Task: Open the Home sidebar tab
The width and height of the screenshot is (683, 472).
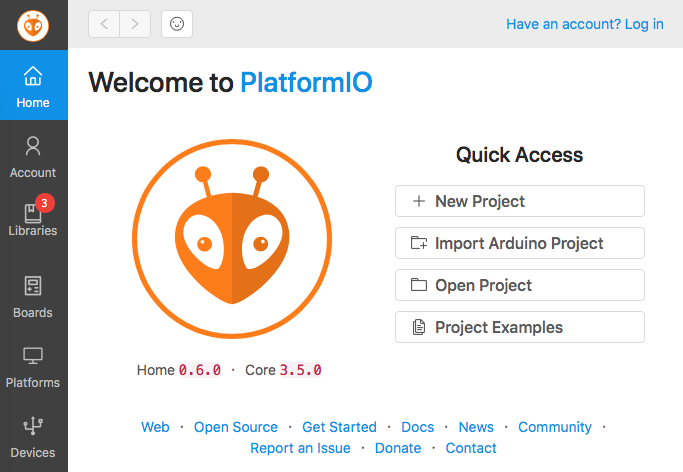Action: [34, 85]
